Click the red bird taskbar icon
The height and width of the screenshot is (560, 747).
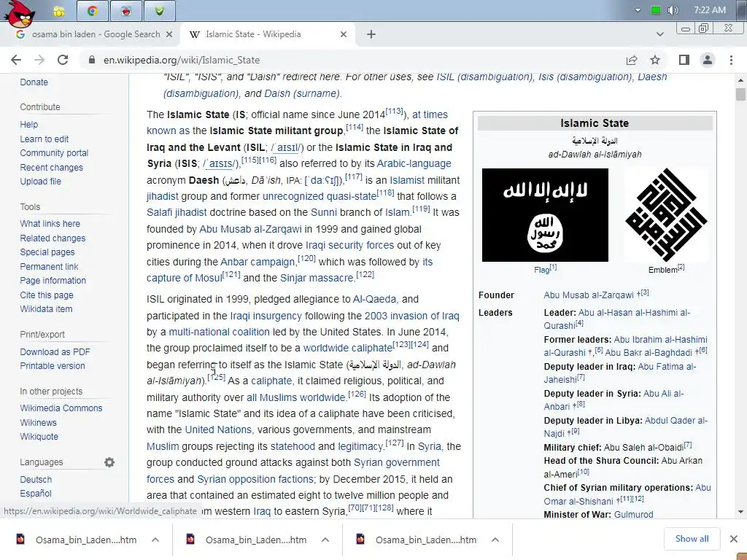[125, 10]
